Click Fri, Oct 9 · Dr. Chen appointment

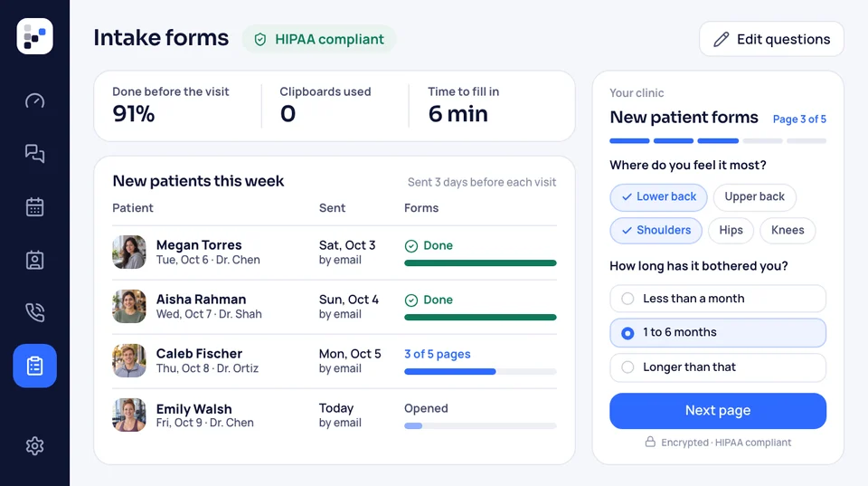click(205, 423)
